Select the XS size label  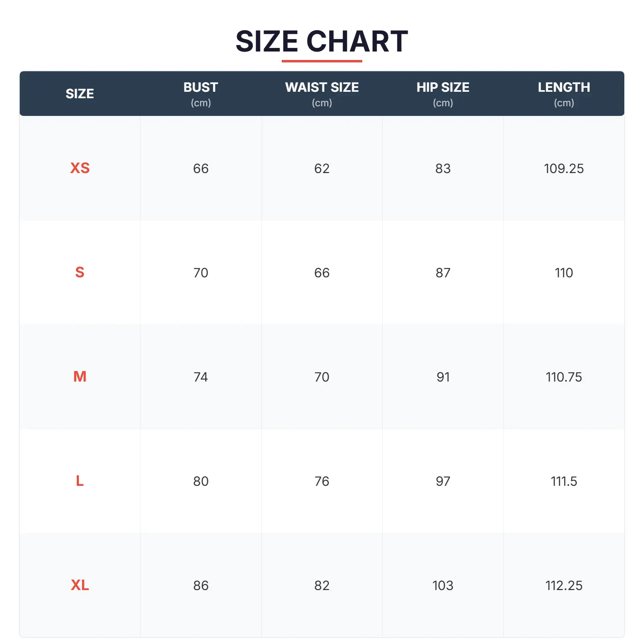(80, 168)
